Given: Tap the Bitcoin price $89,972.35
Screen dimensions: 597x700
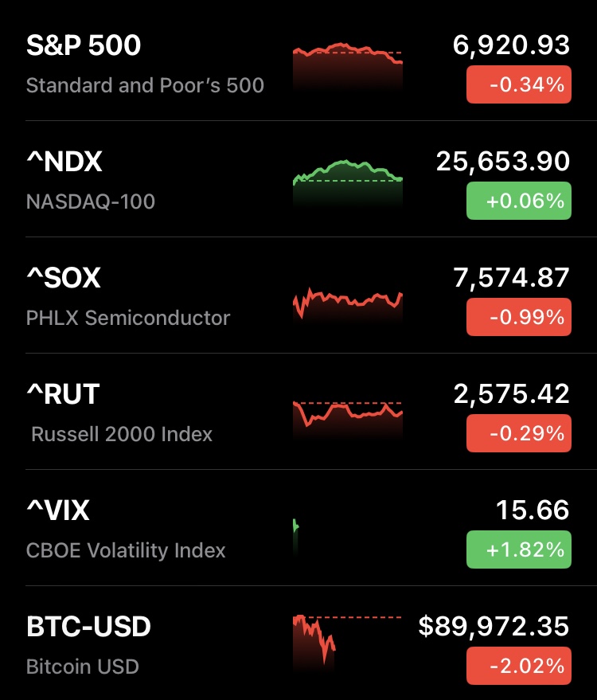Looking at the screenshot, I should [494, 627].
